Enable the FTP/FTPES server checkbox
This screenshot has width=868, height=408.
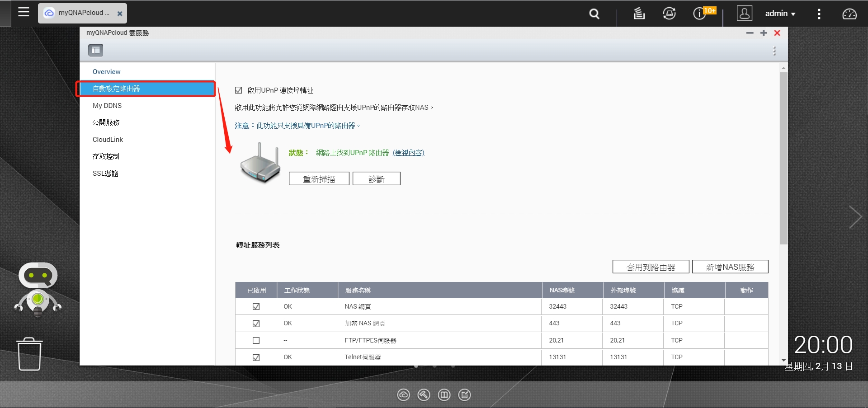(x=256, y=340)
